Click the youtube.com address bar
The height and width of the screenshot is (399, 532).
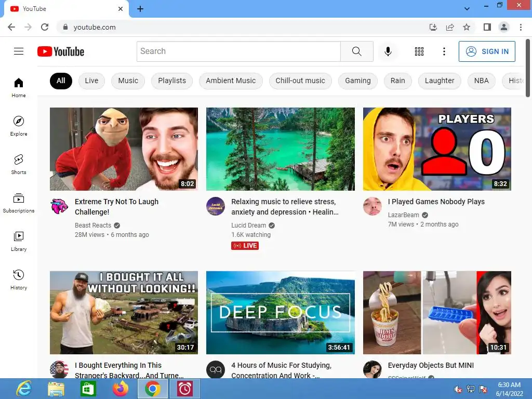(x=244, y=27)
